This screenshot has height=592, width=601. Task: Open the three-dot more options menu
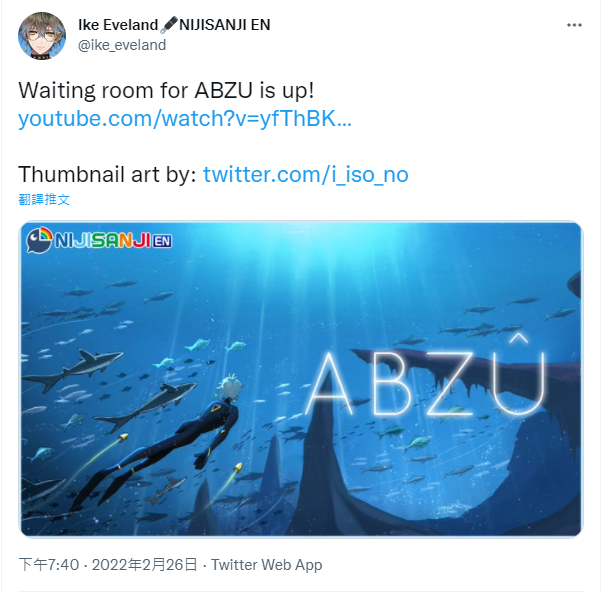[574, 25]
